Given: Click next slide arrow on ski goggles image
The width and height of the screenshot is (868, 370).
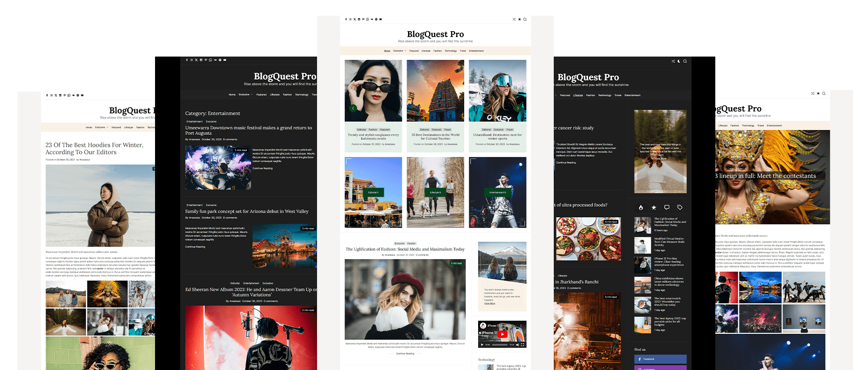Looking at the screenshot, I should coord(518,108).
